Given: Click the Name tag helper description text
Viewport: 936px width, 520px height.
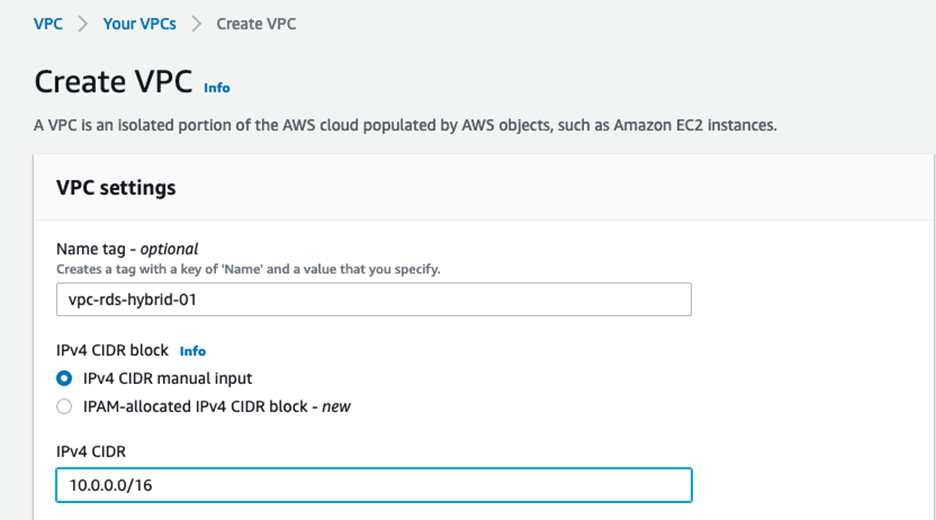Looking at the screenshot, I should click(248, 269).
